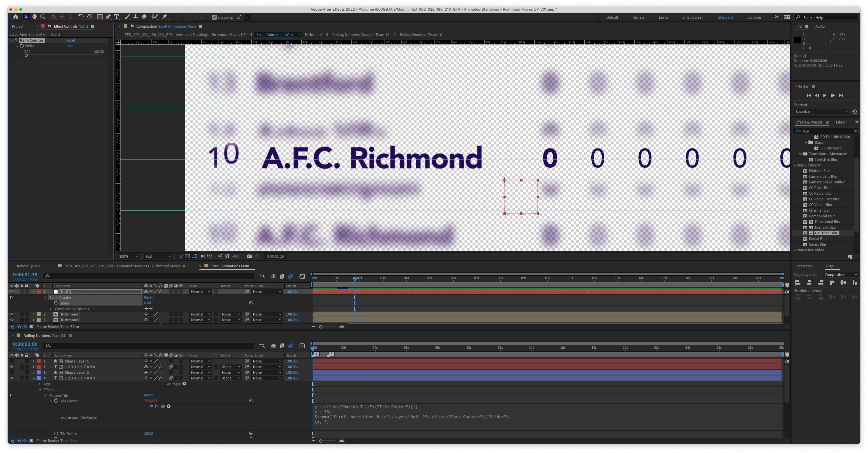Expand the Compositing Options property
Viewport: 868px width, 453px height.
click(x=51, y=309)
